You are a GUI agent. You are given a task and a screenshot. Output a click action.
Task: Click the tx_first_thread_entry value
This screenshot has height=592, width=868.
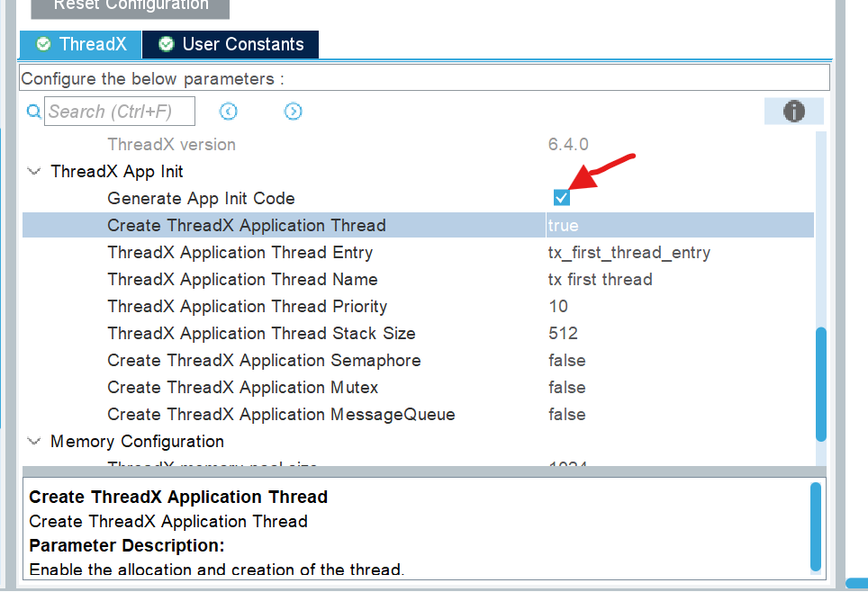[628, 253]
